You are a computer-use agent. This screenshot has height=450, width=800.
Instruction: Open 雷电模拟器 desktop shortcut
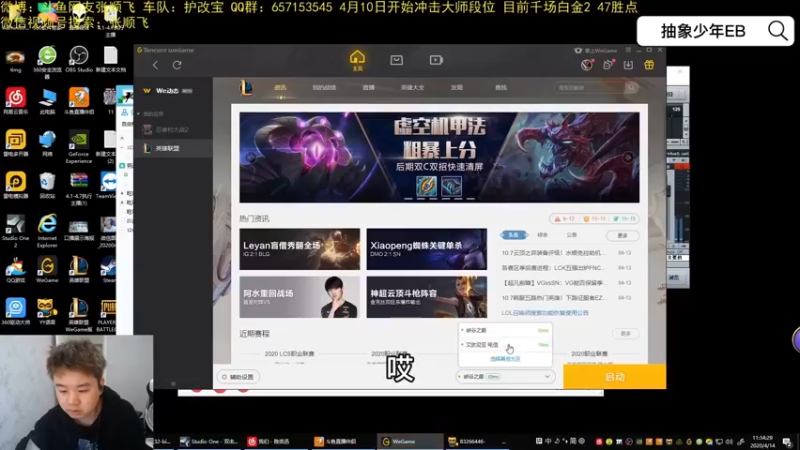(x=16, y=185)
